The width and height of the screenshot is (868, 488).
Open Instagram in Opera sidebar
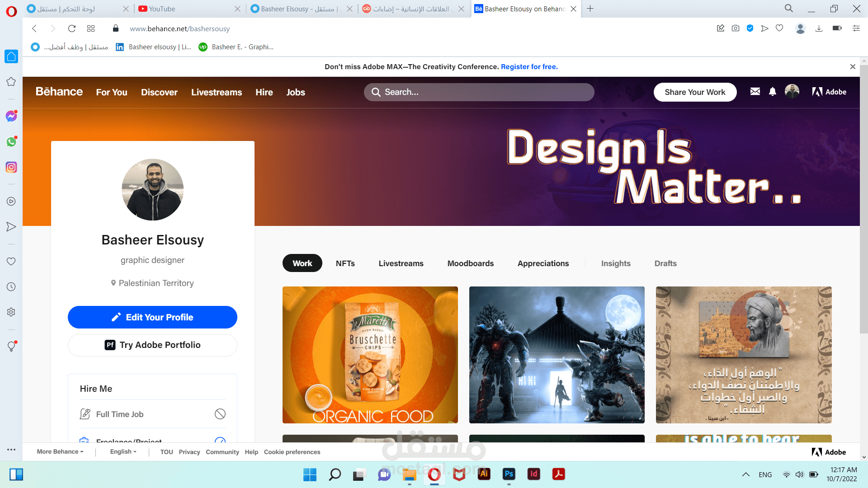coord(11,167)
